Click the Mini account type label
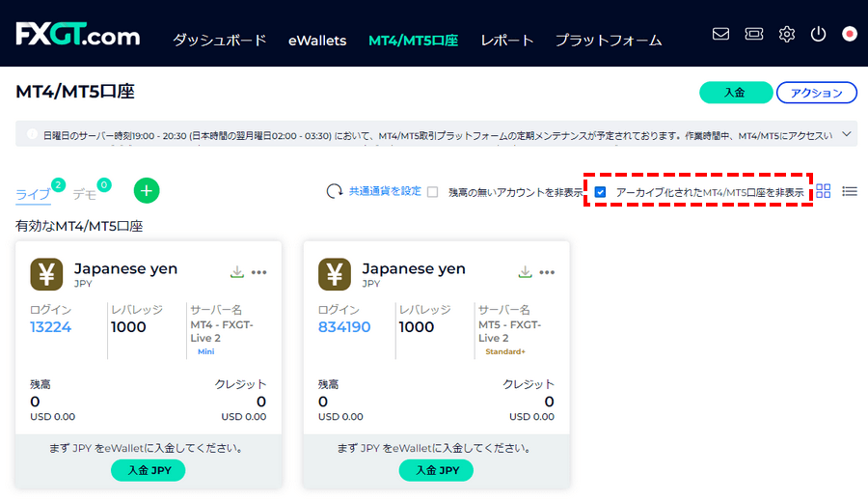 pyautogui.click(x=206, y=351)
